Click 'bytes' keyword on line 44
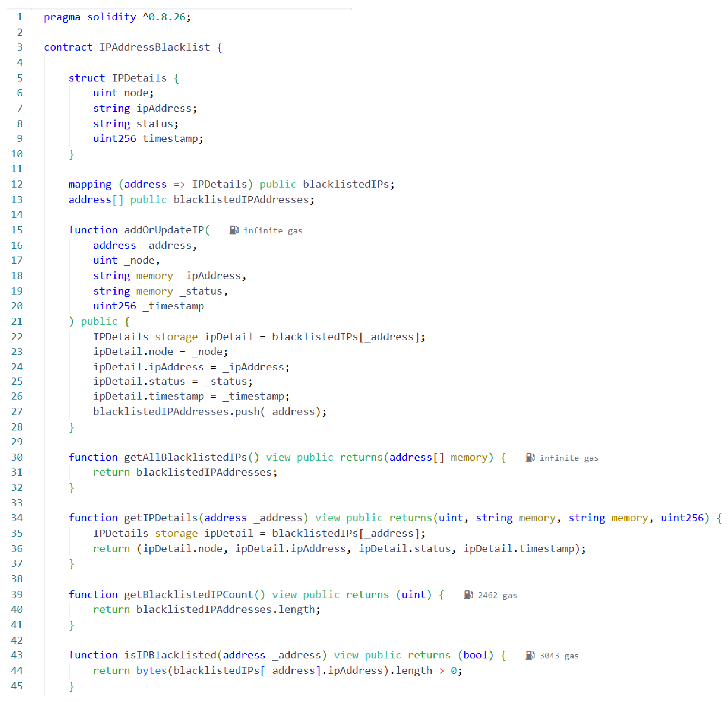The width and height of the screenshot is (728, 703). click(x=151, y=670)
